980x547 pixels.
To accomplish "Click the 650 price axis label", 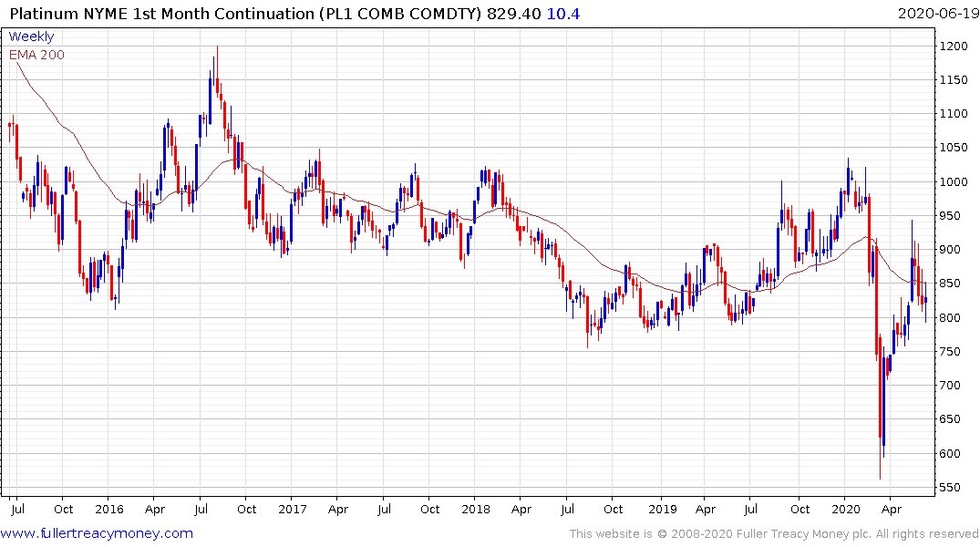I will [x=950, y=418].
